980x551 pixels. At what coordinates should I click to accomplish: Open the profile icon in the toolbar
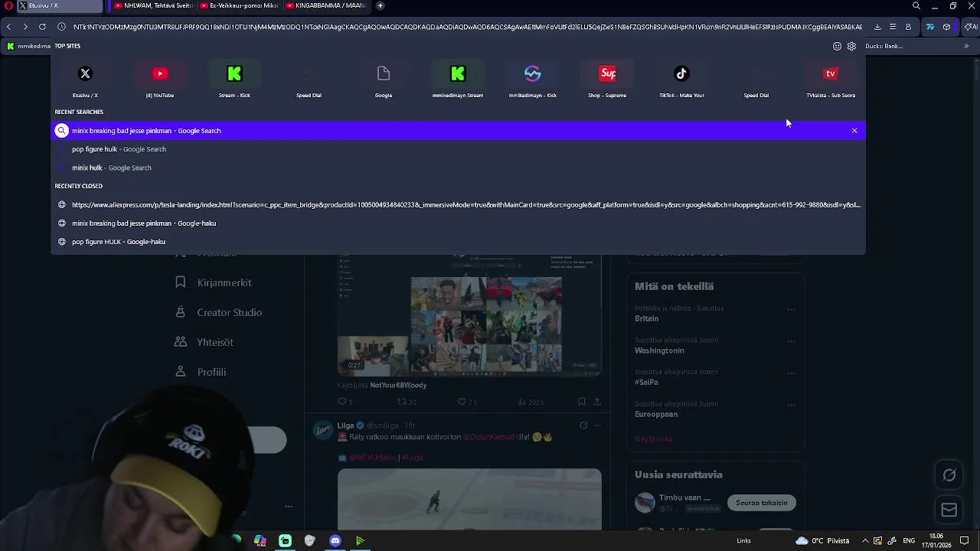tap(908, 27)
